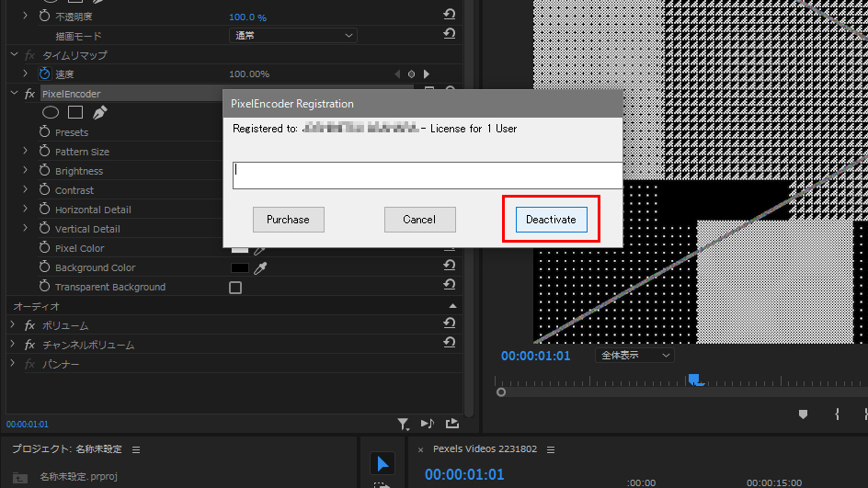Add or remove 速度 keyframe

(x=411, y=74)
